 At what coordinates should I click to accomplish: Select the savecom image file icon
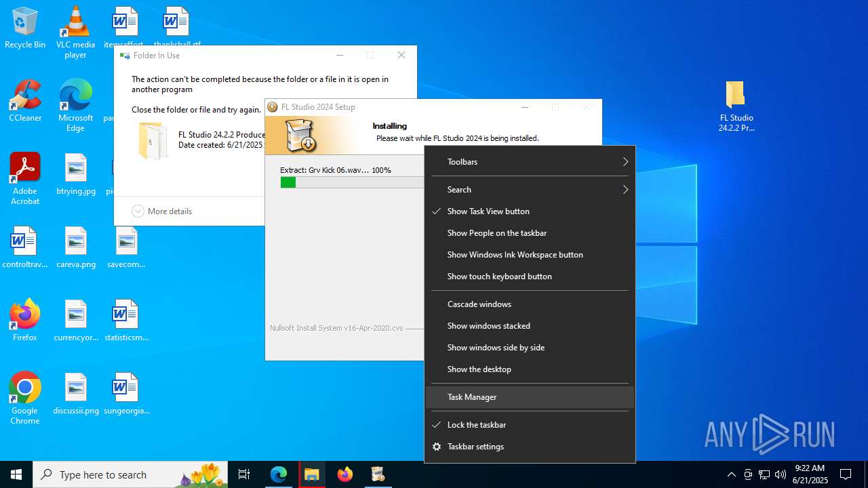pyautogui.click(x=126, y=247)
